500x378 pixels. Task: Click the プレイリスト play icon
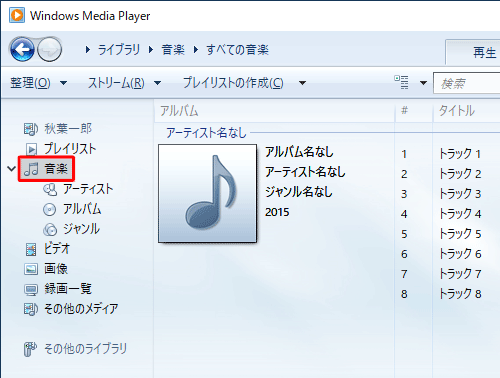31,149
